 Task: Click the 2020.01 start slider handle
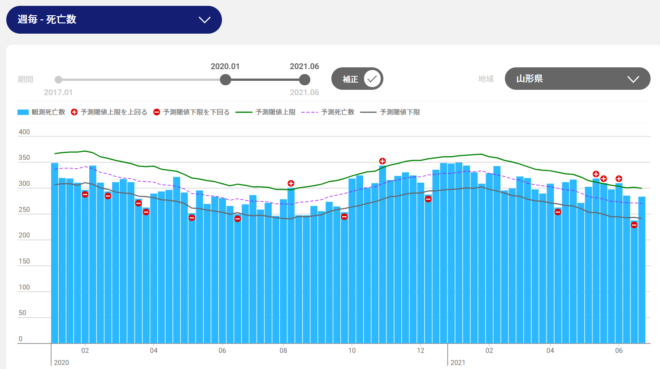[x=226, y=79]
